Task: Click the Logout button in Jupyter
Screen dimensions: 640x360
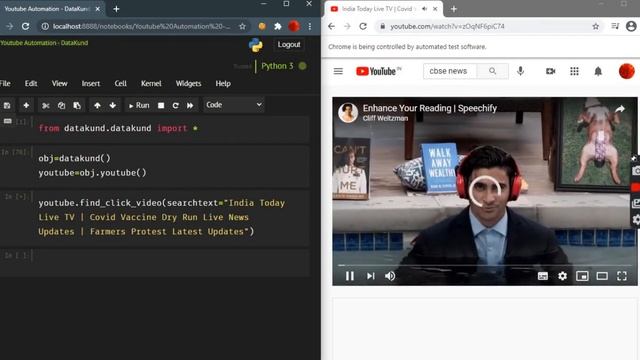Action: tap(289, 44)
